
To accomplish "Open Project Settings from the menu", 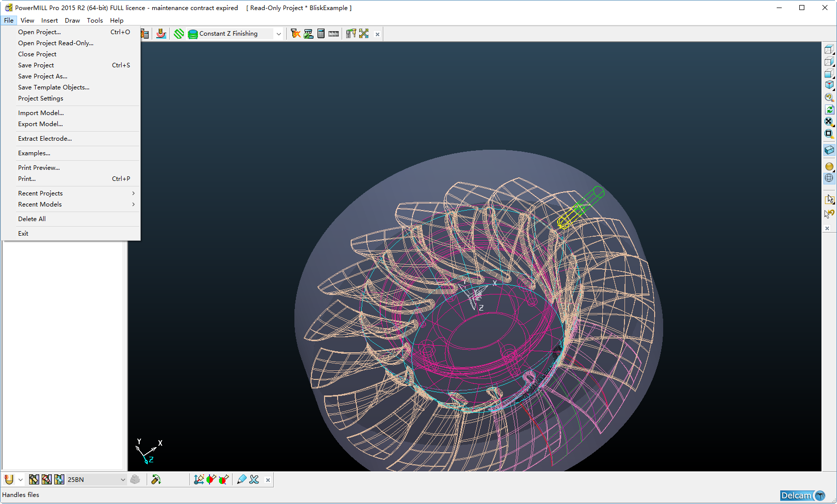I will [x=71, y=98].
